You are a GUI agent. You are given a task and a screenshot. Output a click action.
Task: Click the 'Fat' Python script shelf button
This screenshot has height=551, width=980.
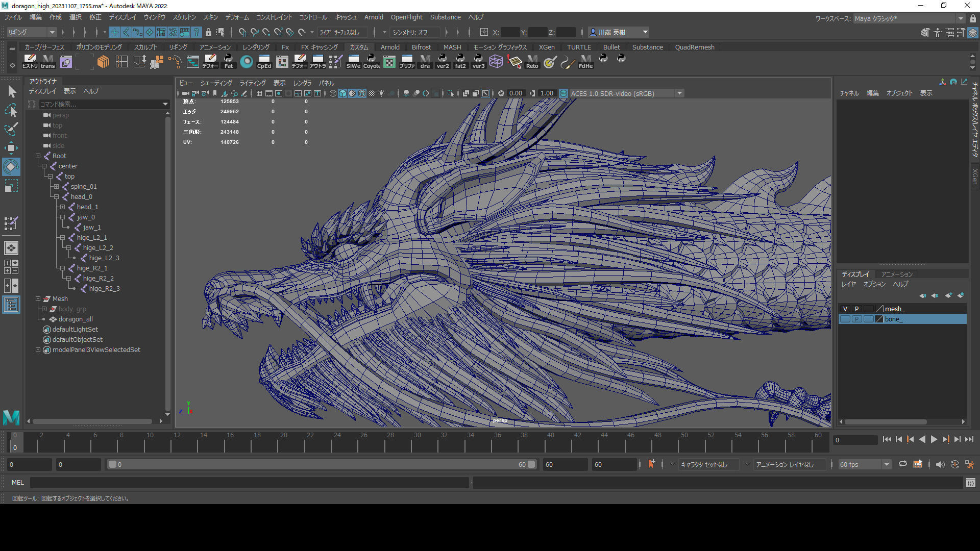[229, 62]
